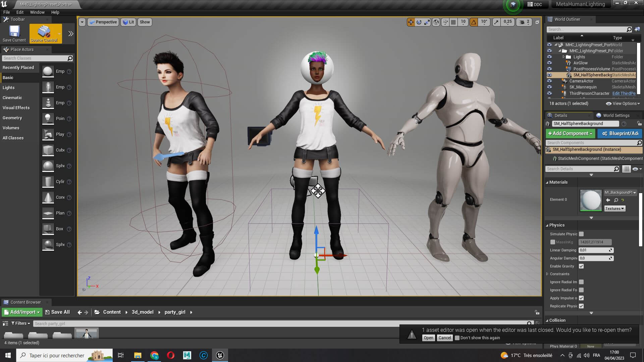644x362 pixels.
Task: Select the scale transform tool
Action: [x=427, y=22]
